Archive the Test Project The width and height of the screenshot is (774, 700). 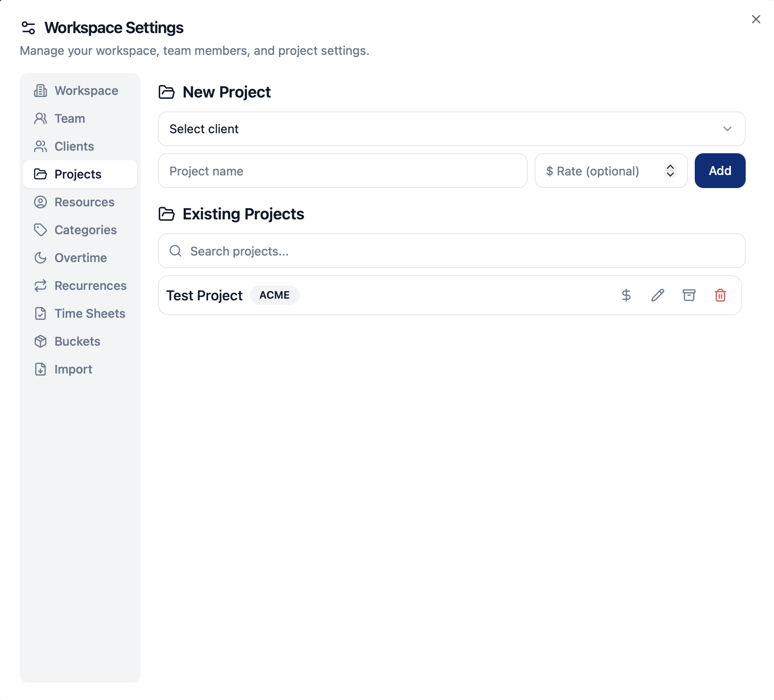pyautogui.click(x=689, y=295)
